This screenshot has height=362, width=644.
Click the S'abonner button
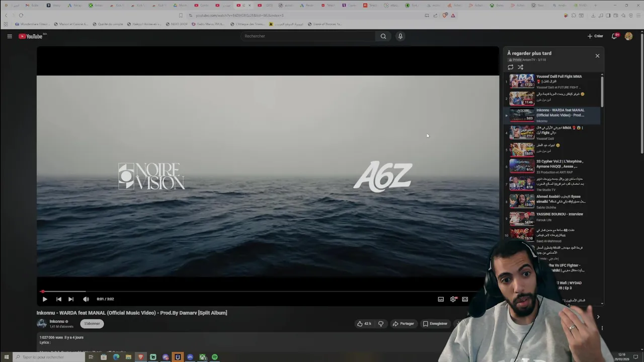coord(92,324)
